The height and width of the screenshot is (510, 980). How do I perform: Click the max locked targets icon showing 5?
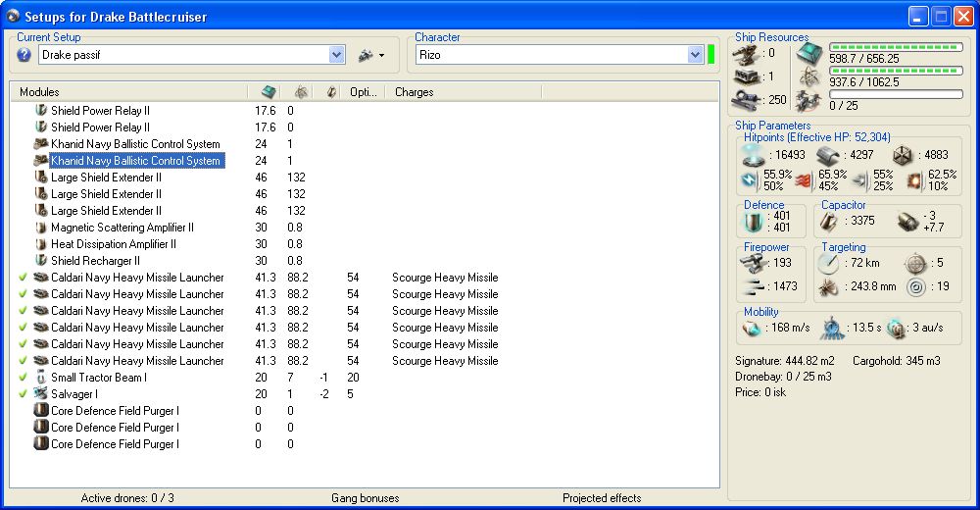tap(915, 264)
